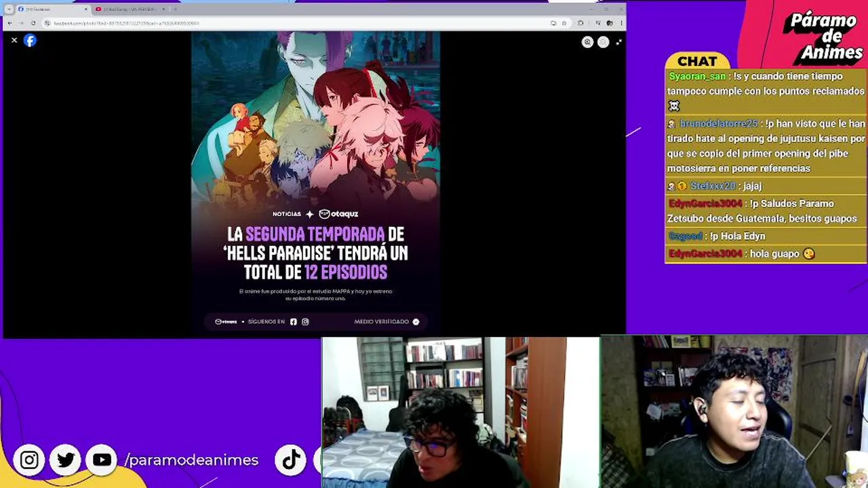Go forward in the browser
Image resolution: width=868 pixels, height=488 pixels.
point(21,23)
